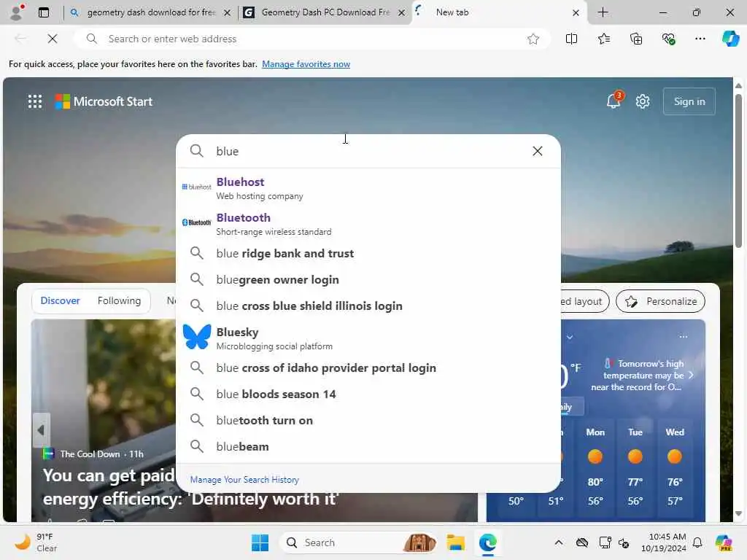Screen dimensions: 747x560
Task: Expand the weather location chevron
Action: 570,337
